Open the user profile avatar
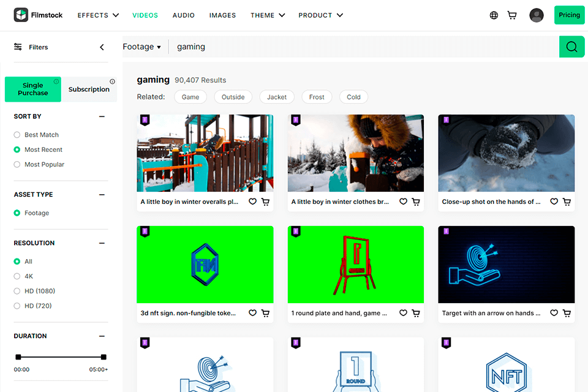The width and height of the screenshot is (588, 392). pos(537,15)
